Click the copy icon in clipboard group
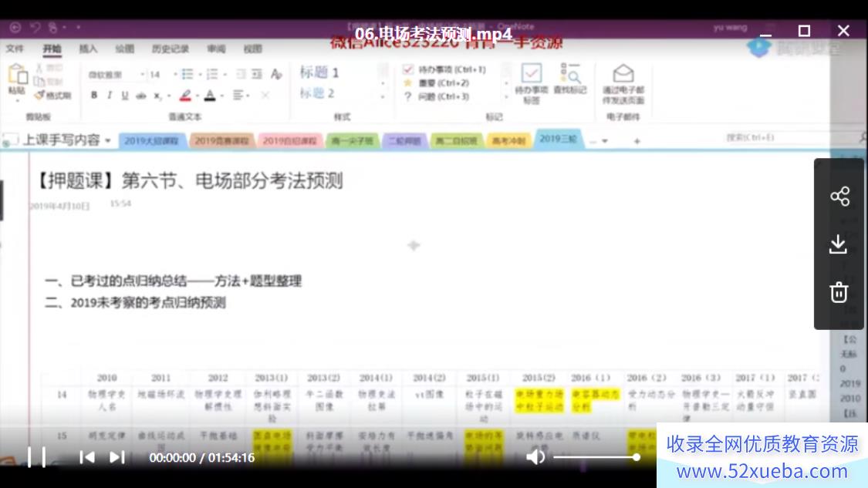This screenshot has width=868, height=488. pyautogui.click(x=40, y=82)
